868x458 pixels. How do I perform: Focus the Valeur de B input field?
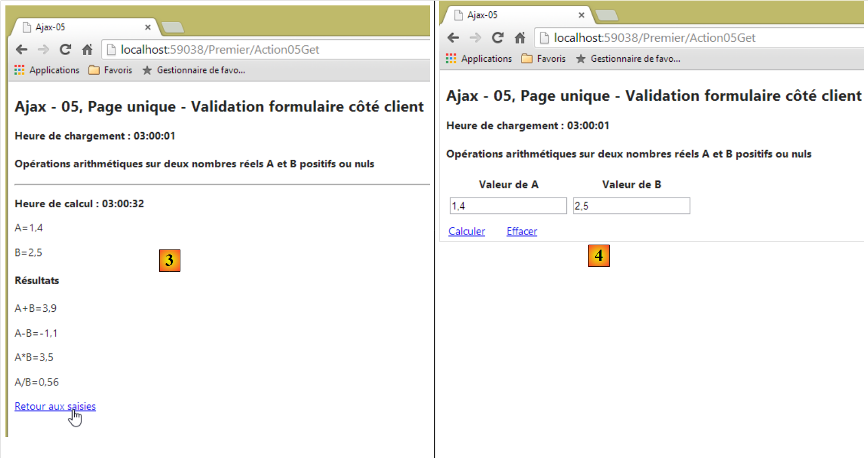coord(631,206)
